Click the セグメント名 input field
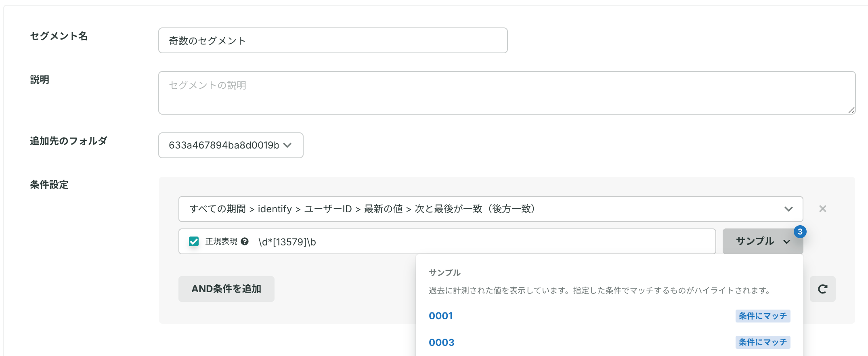The height and width of the screenshot is (356, 868). pyautogui.click(x=333, y=40)
